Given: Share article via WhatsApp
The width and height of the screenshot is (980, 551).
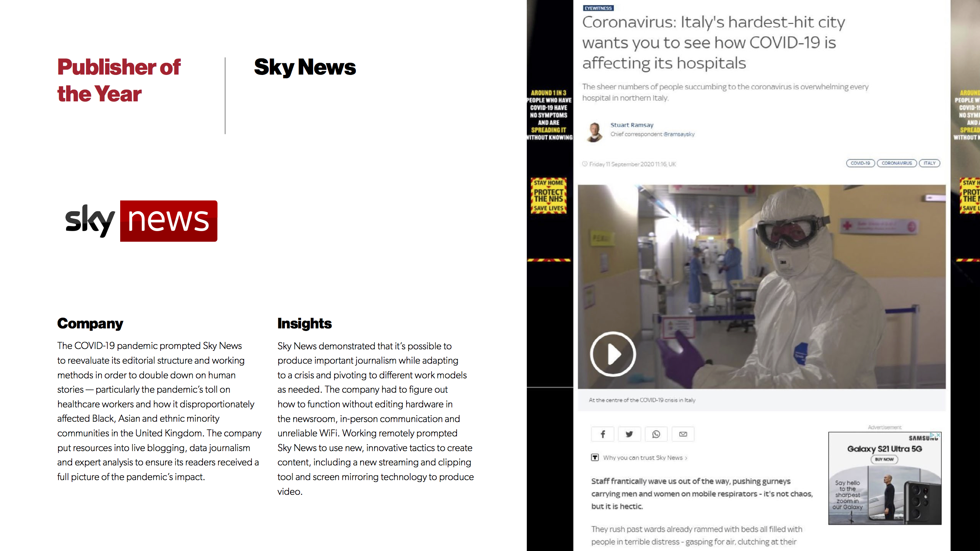Looking at the screenshot, I should 656,434.
